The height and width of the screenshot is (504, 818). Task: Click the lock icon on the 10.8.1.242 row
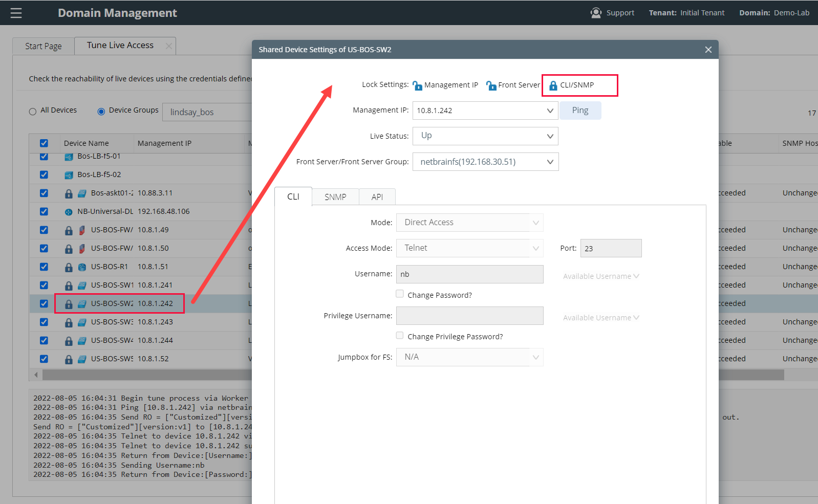coord(69,304)
